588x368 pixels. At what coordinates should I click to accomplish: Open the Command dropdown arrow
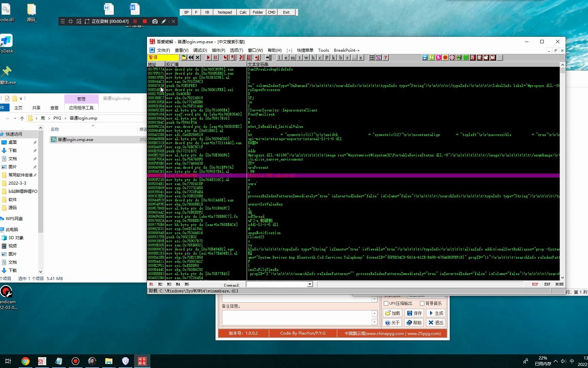[310, 284]
